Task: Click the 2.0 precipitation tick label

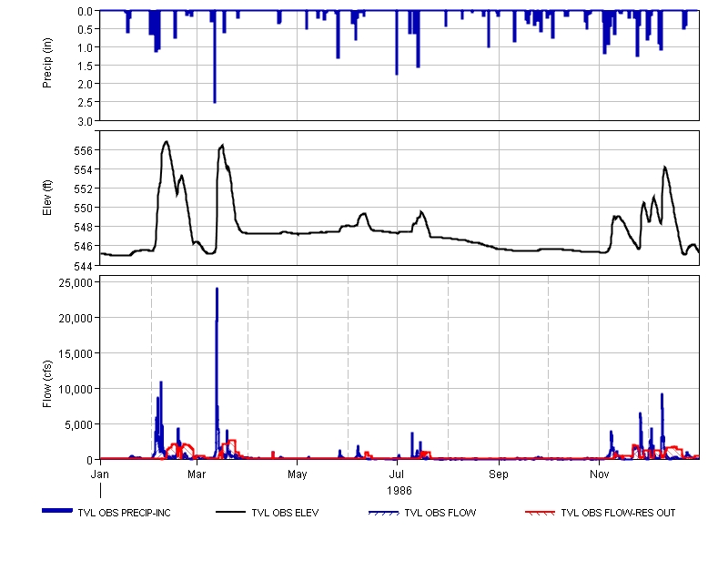Action: [x=86, y=84]
